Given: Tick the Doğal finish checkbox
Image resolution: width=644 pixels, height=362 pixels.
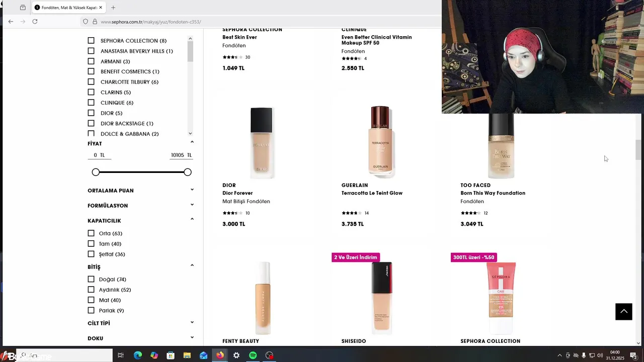Looking at the screenshot, I should click(91, 280).
